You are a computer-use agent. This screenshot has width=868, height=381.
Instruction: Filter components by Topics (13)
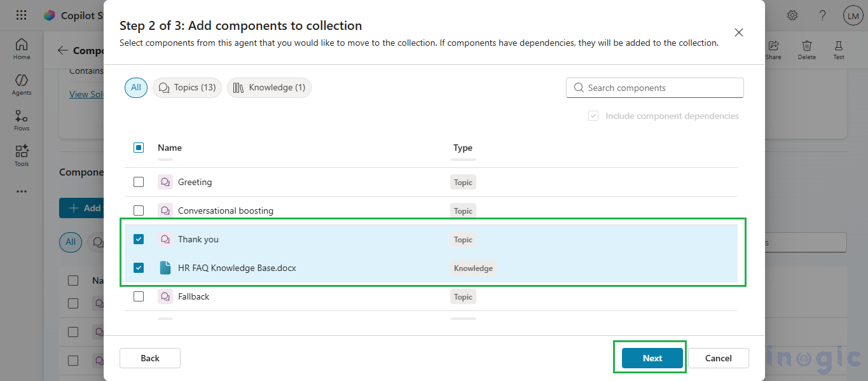[187, 88]
